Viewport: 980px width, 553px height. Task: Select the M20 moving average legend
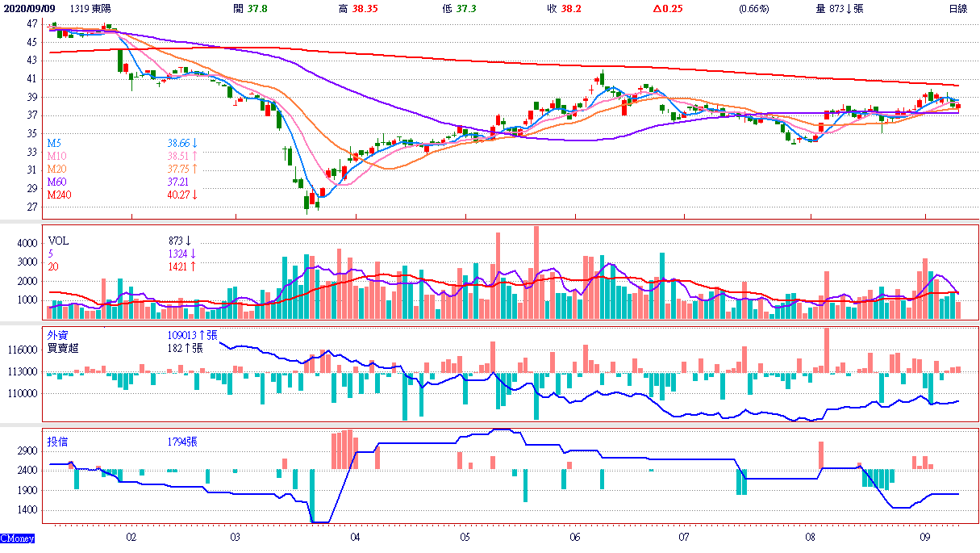[x=56, y=169]
